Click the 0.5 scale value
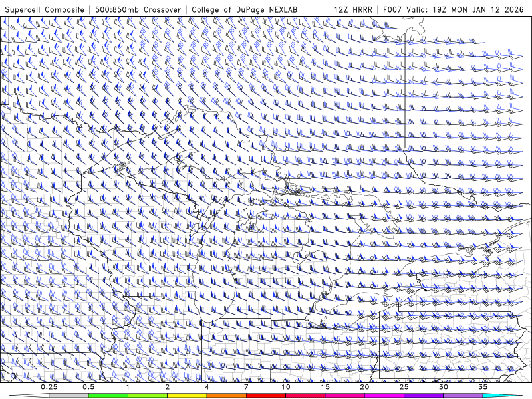 (x=88, y=387)
